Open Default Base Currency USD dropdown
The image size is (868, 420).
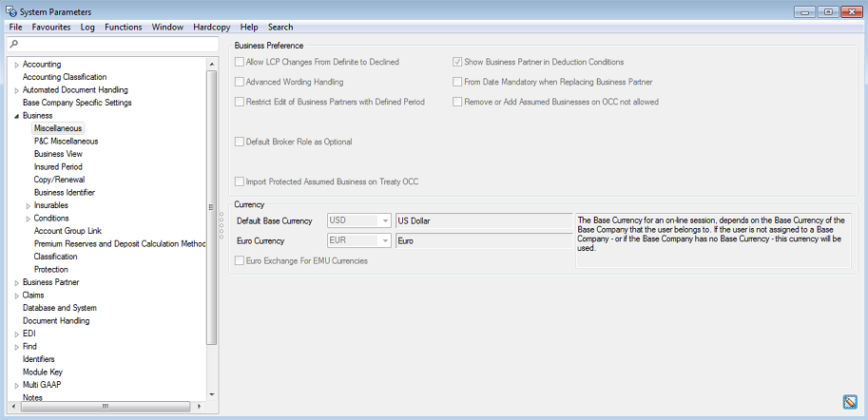tap(385, 220)
